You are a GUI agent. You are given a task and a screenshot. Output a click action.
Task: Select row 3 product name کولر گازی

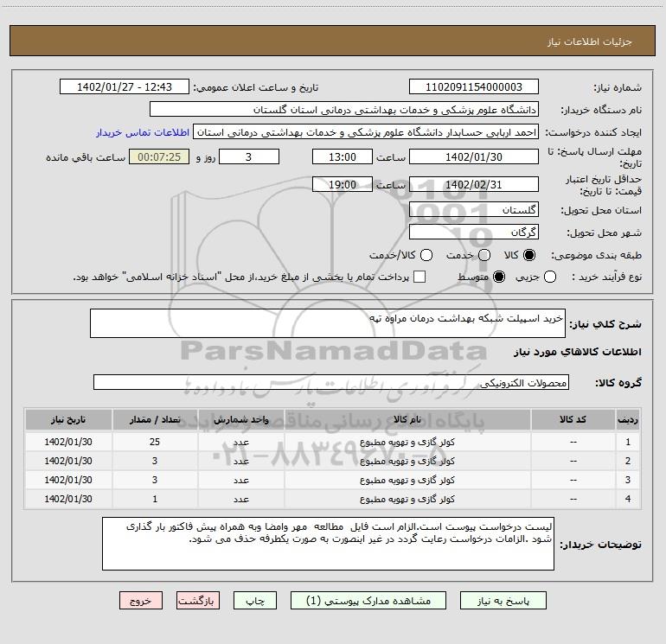click(x=407, y=480)
